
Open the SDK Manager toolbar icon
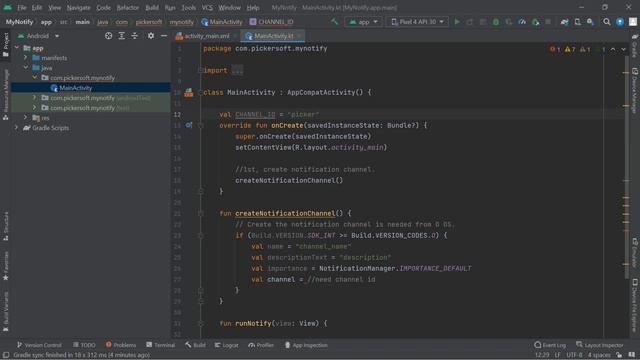click(x=591, y=22)
